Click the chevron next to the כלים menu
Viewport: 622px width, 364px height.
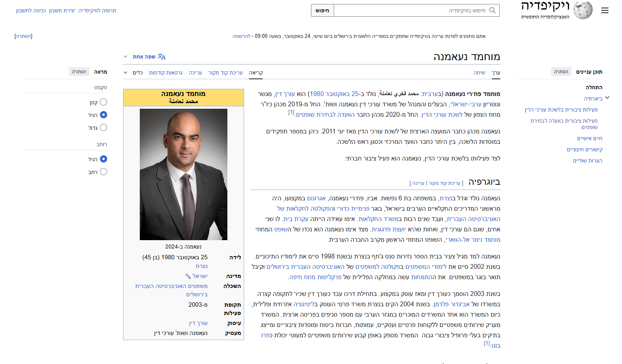coord(125,73)
